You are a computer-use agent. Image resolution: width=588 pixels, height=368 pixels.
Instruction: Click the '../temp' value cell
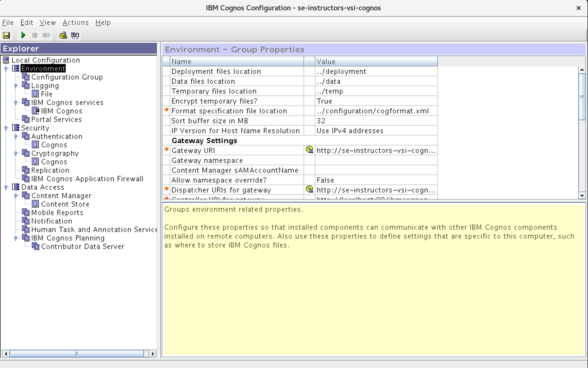(x=376, y=91)
